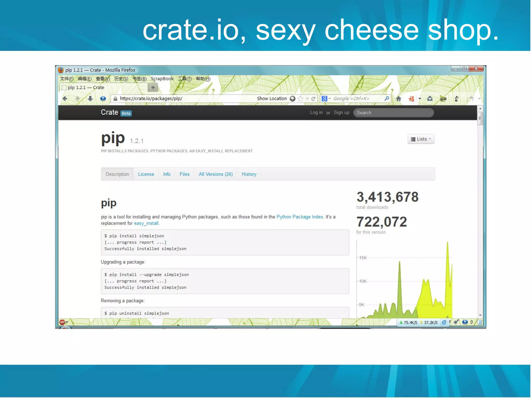Image resolution: width=532 pixels, height=399 pixels.
Task: Click in the Crate Search field
Action: pos(393,112)
